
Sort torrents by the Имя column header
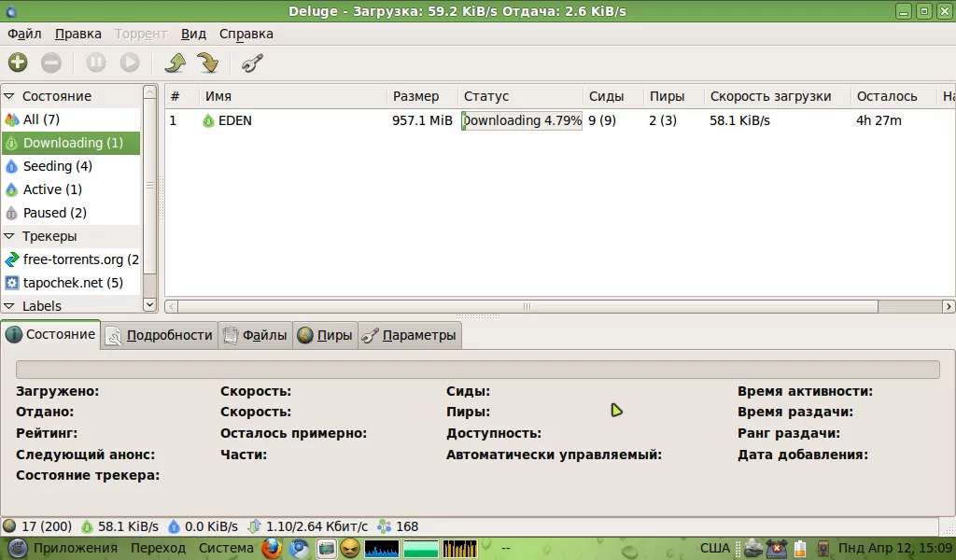pyautogui.click(x=292, y=96)
